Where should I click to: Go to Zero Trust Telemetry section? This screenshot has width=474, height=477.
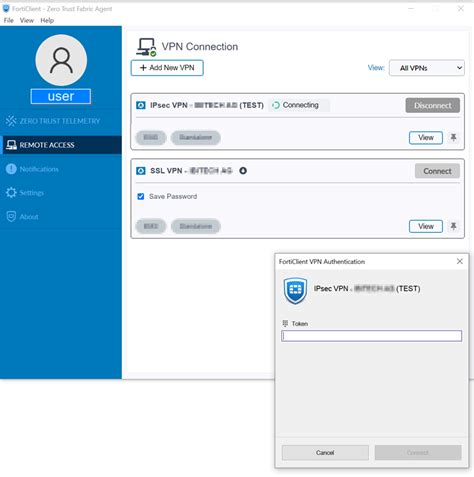61,121
